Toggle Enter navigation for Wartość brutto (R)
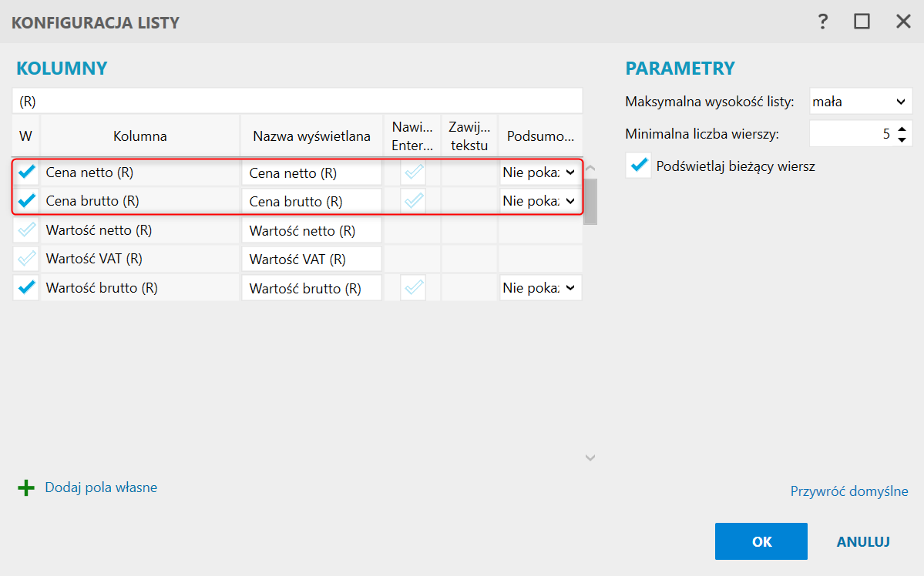This screenshot has width=924, height=576. click(x=414, y=288)
